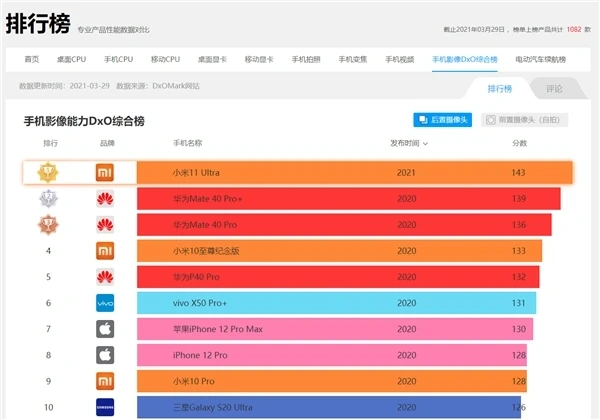Screen dimensions: 600x420
Task: Click rank number 10
Action: coord(49,407)
